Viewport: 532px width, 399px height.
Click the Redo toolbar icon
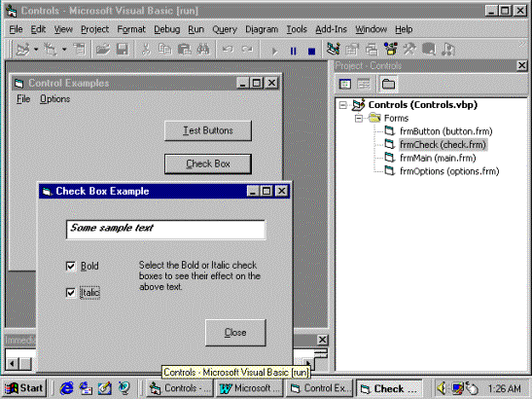[x=247, y=50]
